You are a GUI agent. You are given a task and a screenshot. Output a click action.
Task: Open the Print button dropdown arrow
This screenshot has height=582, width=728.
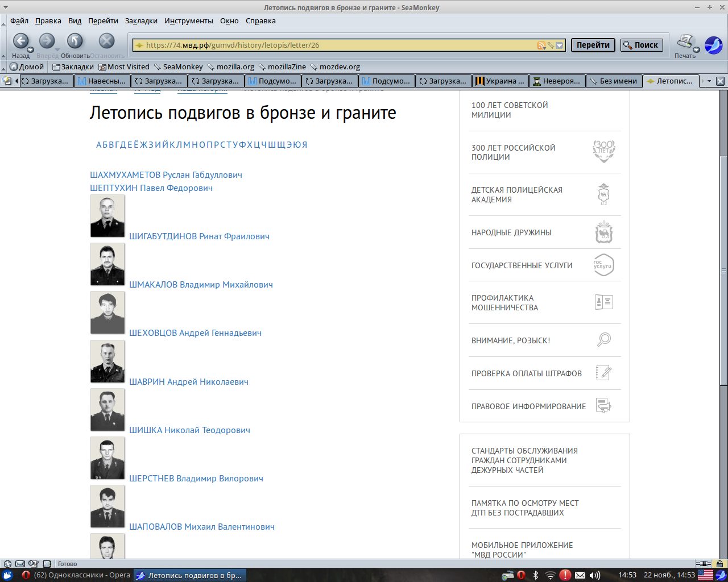point(696,50)
